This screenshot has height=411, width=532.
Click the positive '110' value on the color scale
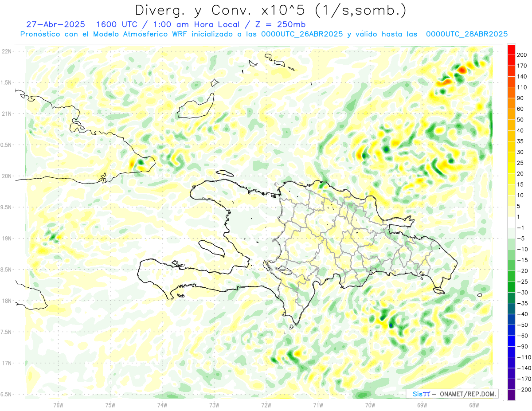click(x=522, y=87)
